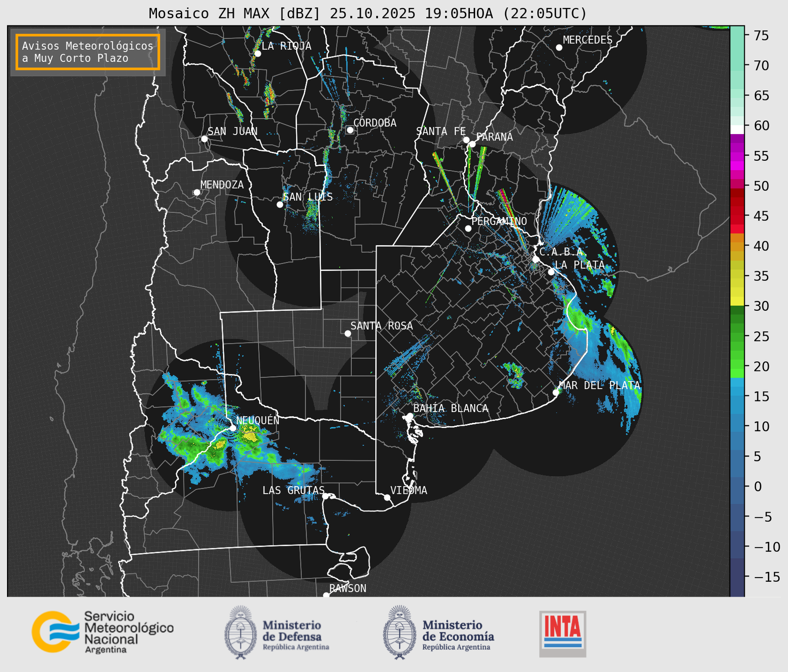Click the Mar del Plata city marker
The height and width of the screenshot is (672, 788).
556,392
